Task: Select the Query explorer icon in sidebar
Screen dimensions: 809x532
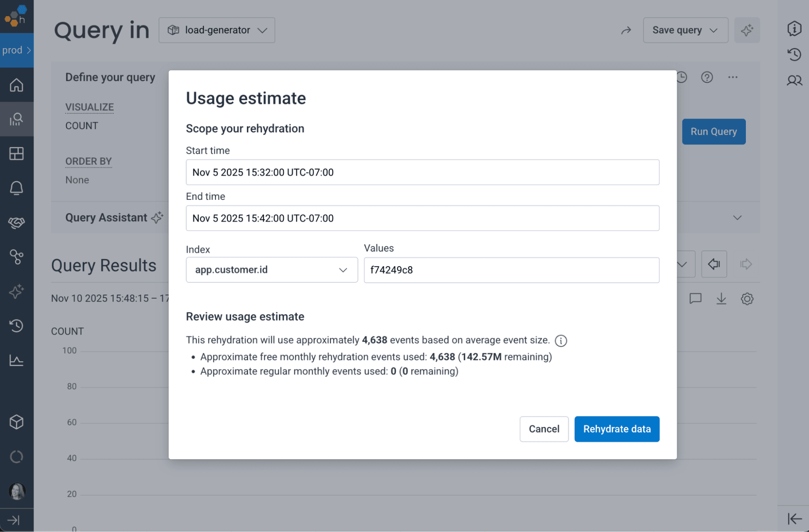Action: point(17,119)
